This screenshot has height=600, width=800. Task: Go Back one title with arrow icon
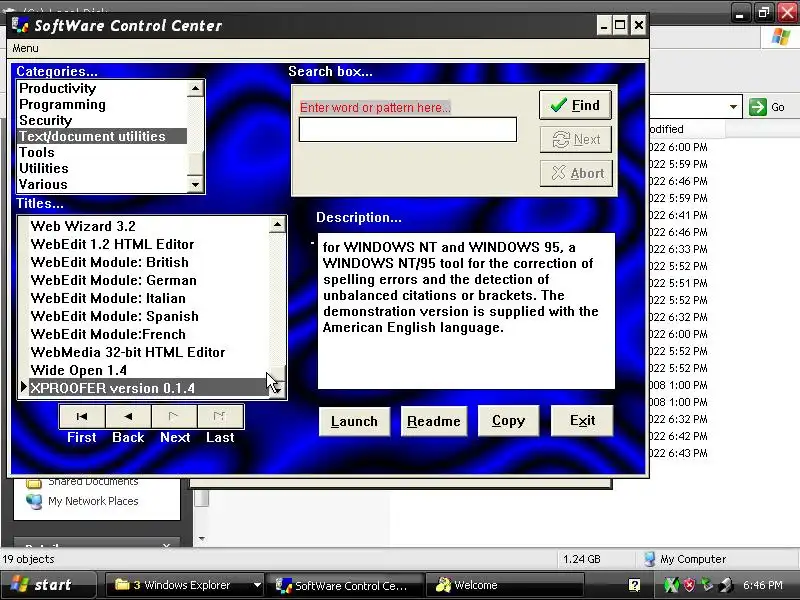pyautogui.click(x=128, y=416)
